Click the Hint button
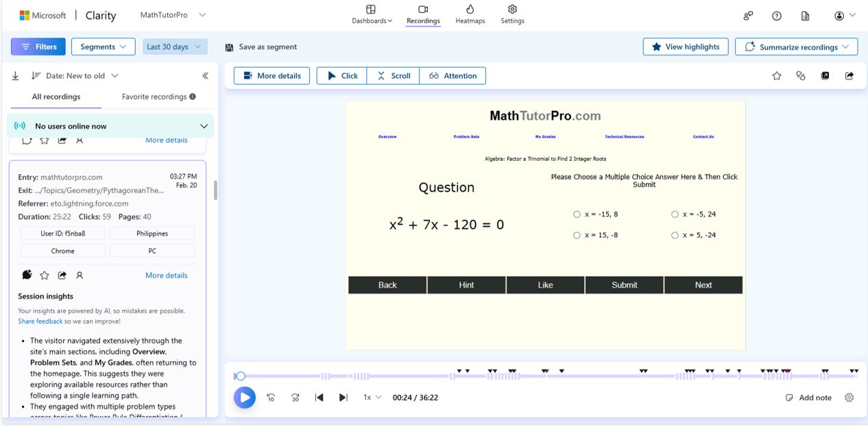Image resolution: width=868 pixels, height=426 pixels. coord(466,285)
